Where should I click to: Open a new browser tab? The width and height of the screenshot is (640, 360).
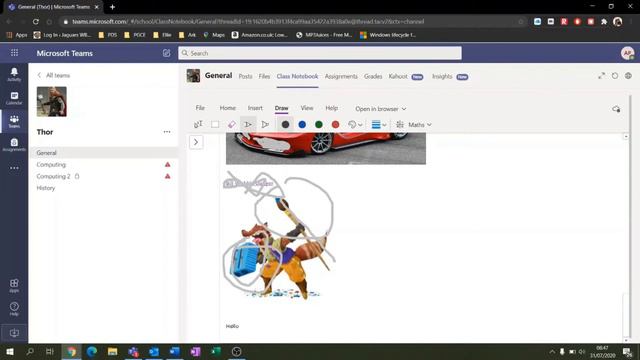click(x=112, y=7)
